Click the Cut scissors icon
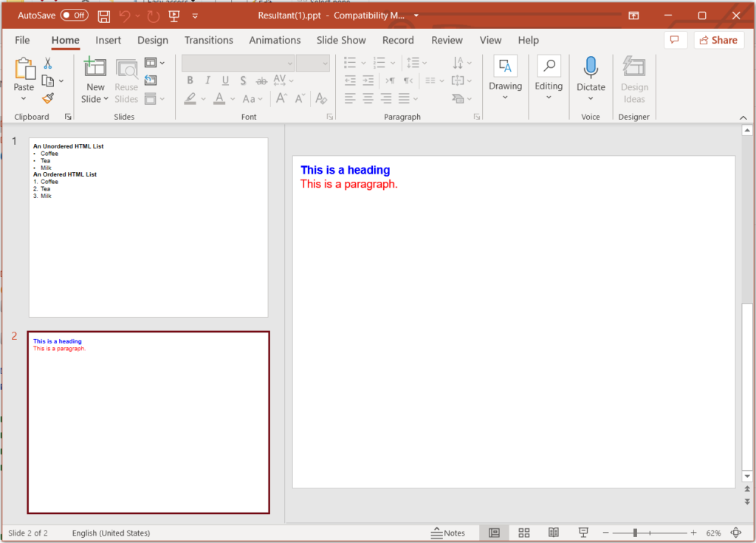 (48, 64)
